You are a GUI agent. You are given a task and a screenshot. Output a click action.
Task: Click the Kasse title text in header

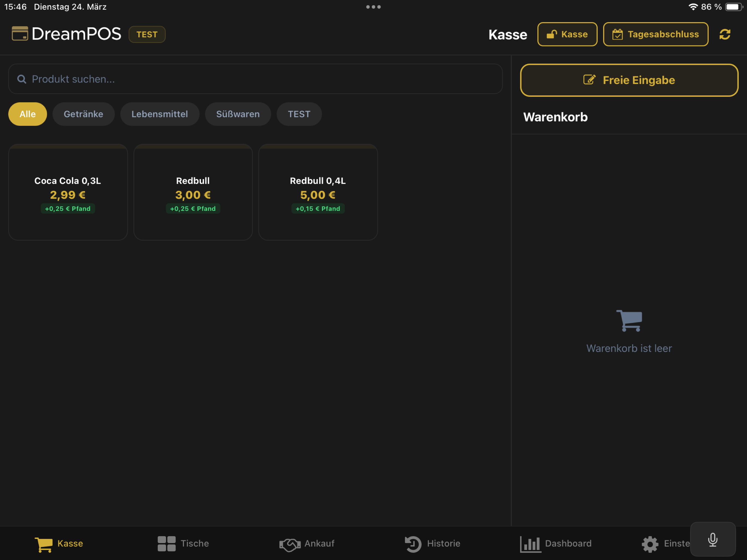point(507,35)
